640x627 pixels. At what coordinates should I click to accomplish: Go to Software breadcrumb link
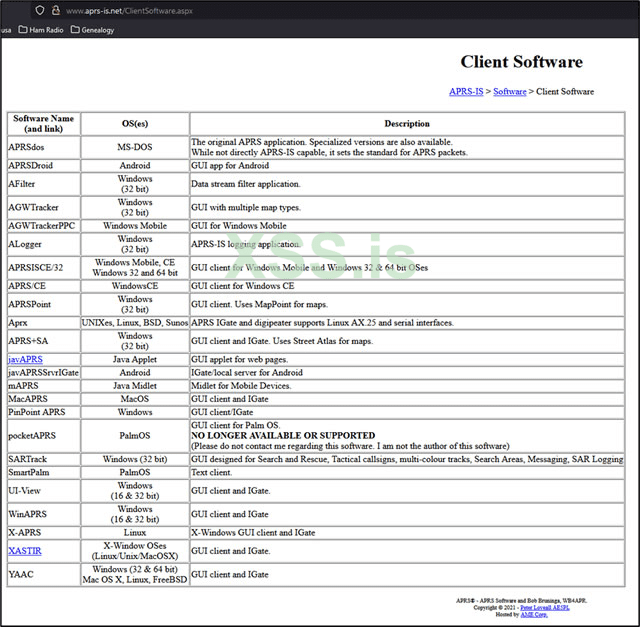pyautogui.click(x=509, y=91)
